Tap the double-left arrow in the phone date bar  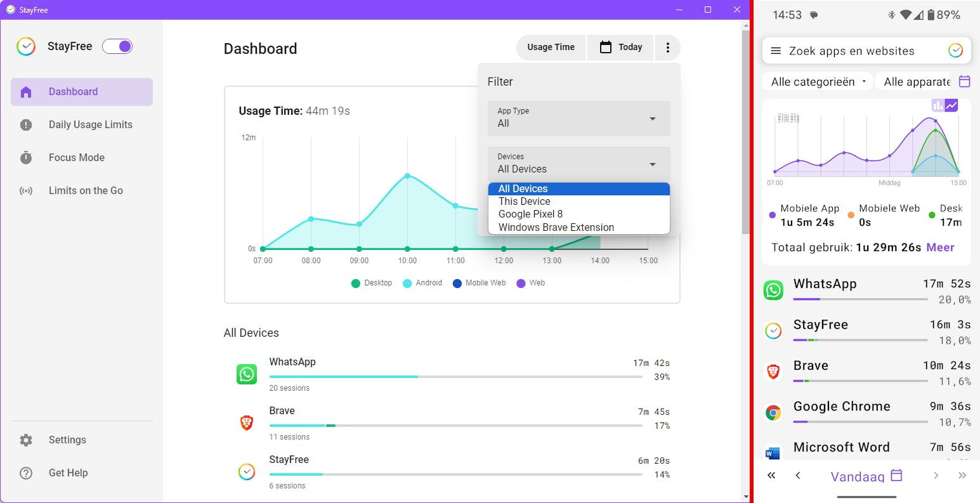point(771,475)
